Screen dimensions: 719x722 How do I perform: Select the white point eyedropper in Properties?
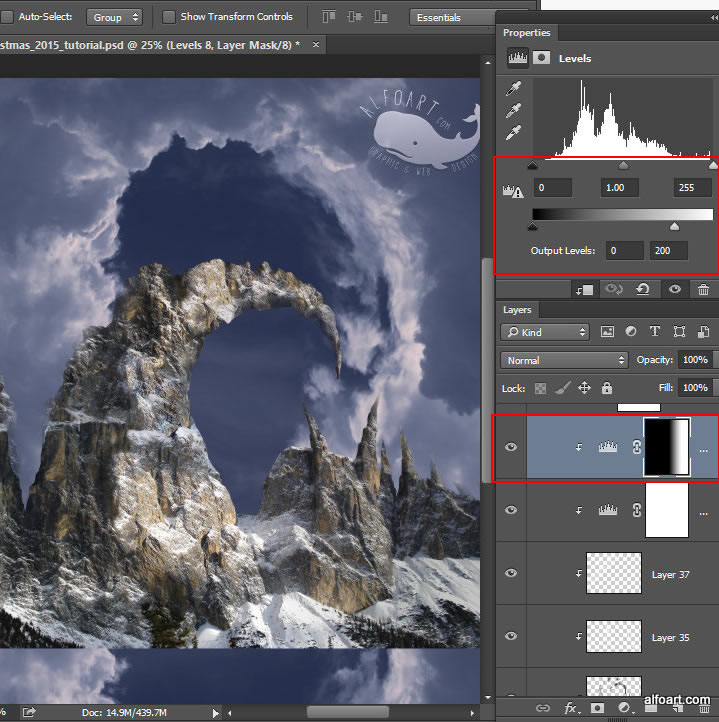pos(515,132)
